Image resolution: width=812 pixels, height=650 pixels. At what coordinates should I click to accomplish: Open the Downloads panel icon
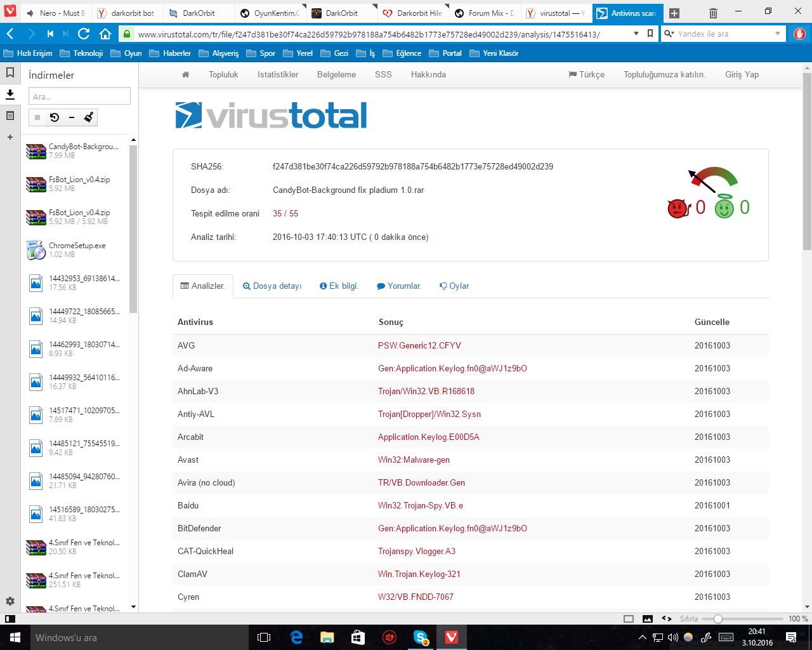point(10,94)
